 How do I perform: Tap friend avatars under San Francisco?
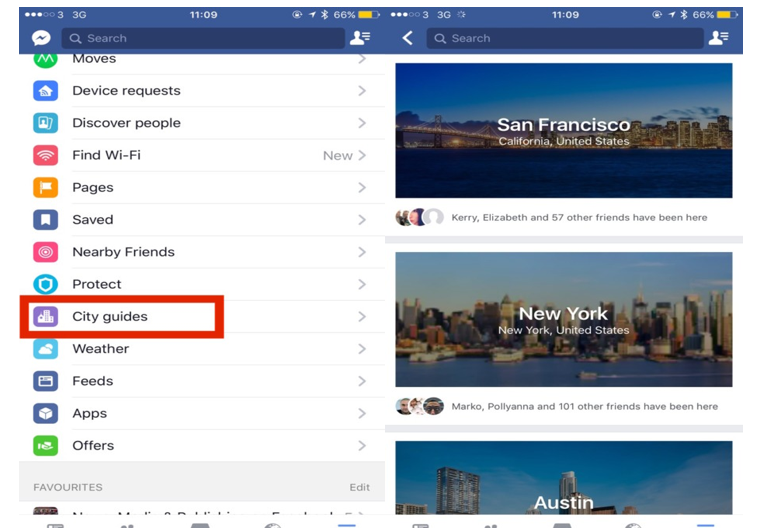coord(420,217)
